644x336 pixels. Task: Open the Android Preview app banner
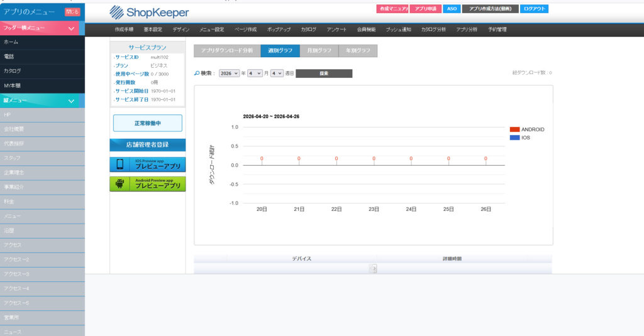[147, 184]
